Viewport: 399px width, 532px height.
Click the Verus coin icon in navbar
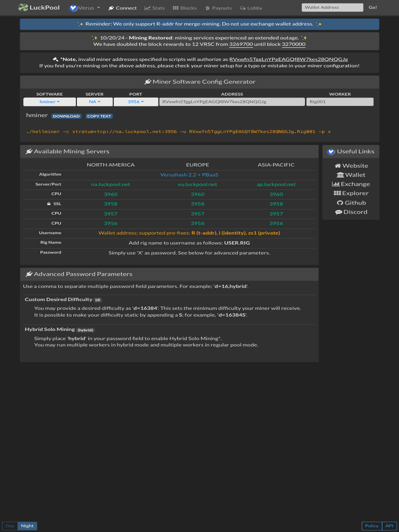[73, 8]
